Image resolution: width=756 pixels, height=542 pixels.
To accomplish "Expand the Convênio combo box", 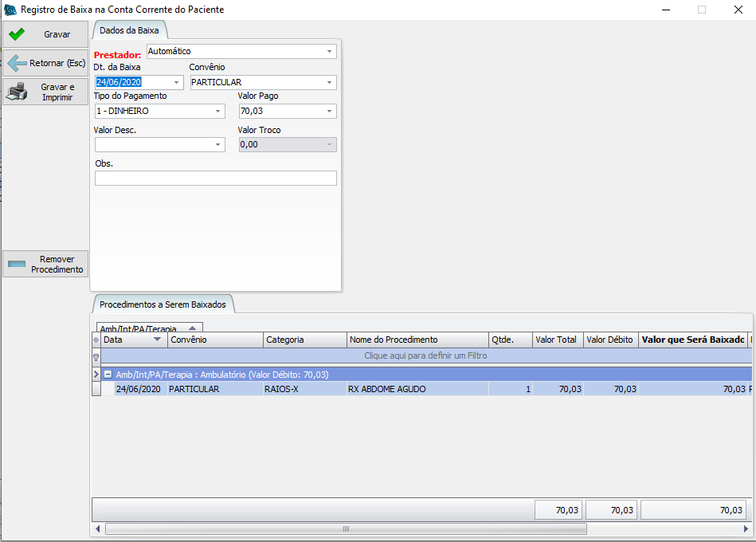I will [329, 82].
